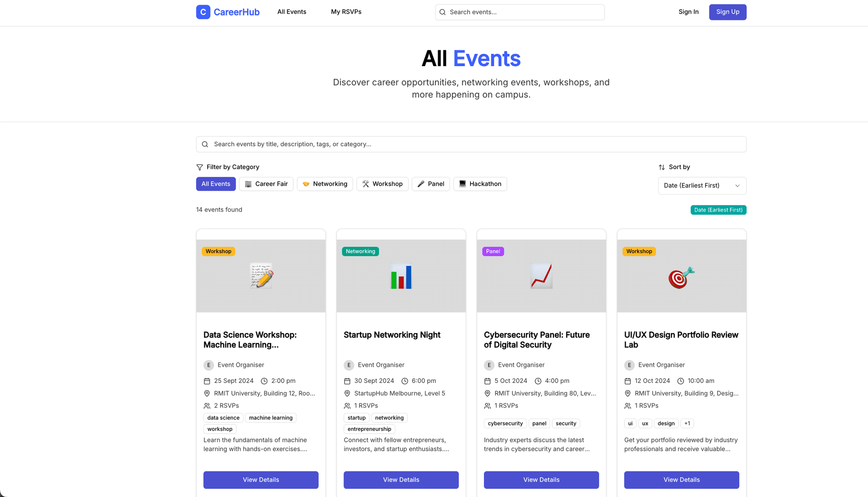Viewport: 868px width, 497px height.
Task: Click the location pin icon for Startup Networking Night
Action: (x=347, y=393)
